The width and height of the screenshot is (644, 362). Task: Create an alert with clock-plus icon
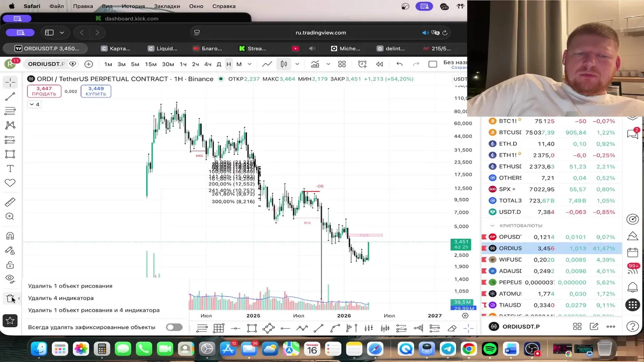(x=362, y=64)
